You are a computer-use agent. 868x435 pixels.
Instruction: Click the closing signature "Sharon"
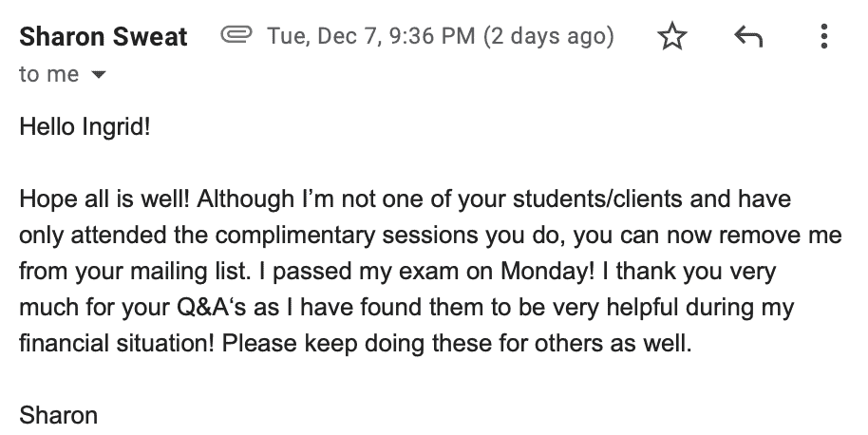coord(58,415)
